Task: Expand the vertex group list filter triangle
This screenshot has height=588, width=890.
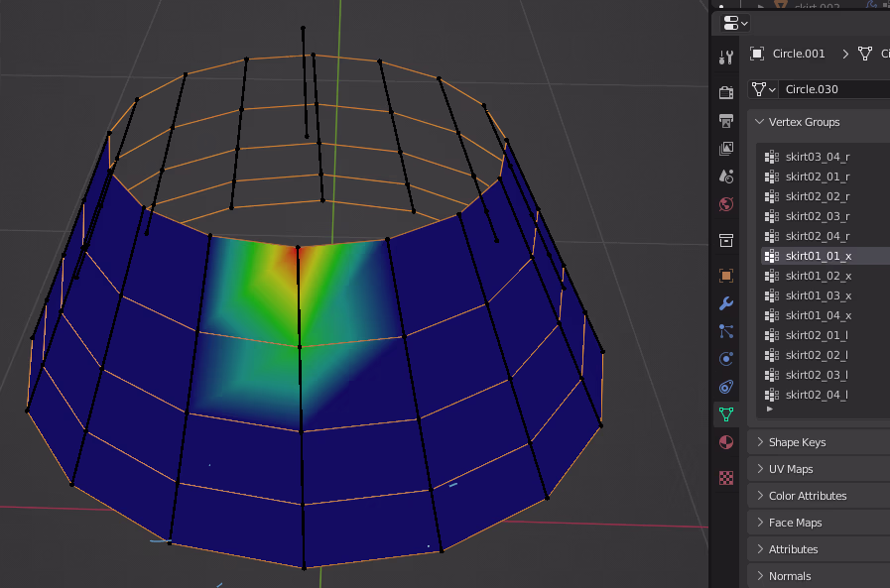Action: click(x=770, y=409)
